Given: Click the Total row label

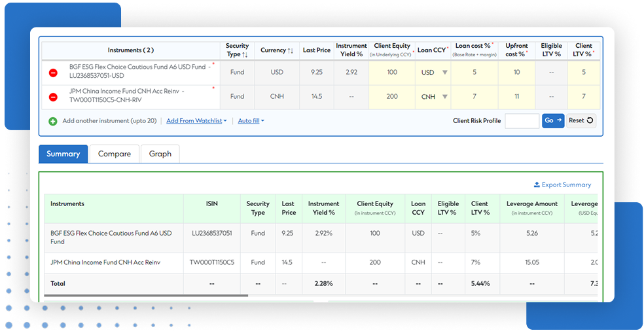Looking at the screenshot, I should point(58,284).
